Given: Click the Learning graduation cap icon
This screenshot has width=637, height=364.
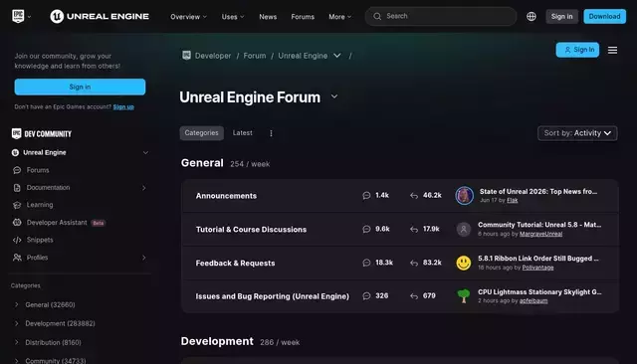Looking at the screenshot, I should 17,205.
